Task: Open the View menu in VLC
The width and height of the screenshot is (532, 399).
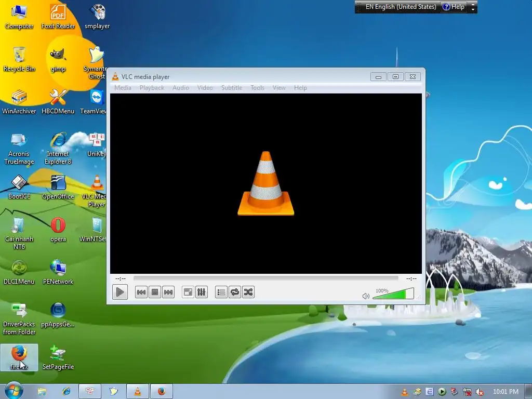Action: 279,88
